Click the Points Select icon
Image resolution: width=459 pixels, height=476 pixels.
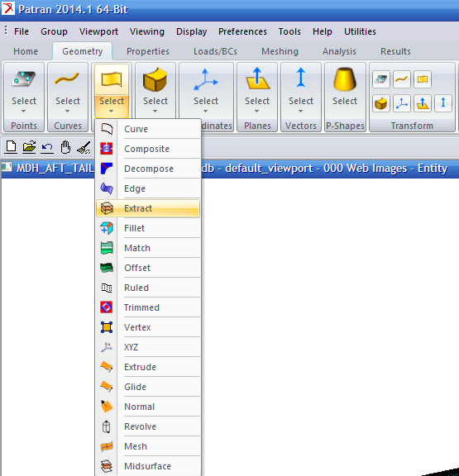pos(24,79)
